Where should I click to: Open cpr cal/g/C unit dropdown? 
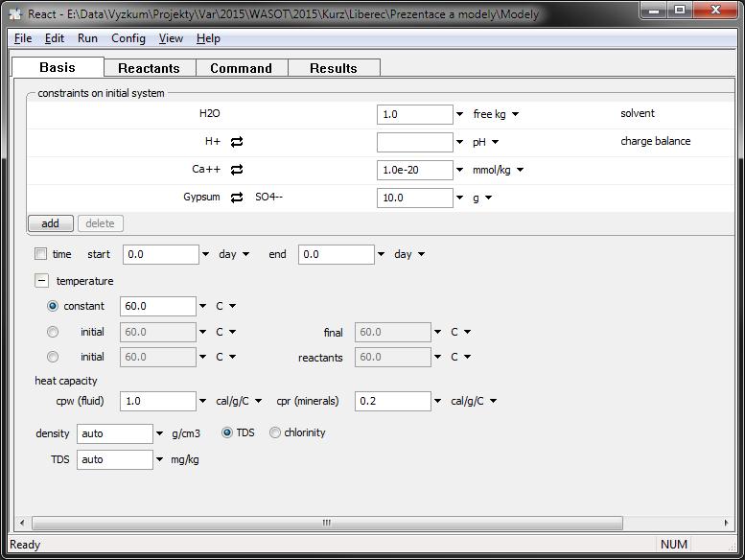pos(493,401)
